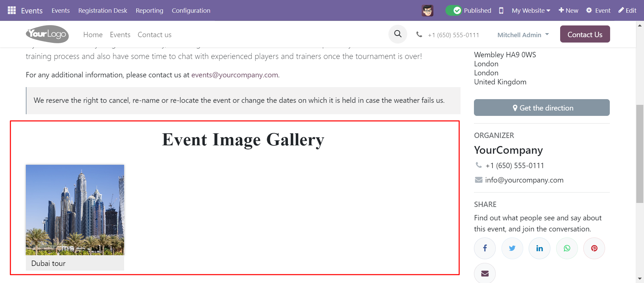Click the Dubai tour caption
The width and height of the screenshot is (644, 283).
coord(48,263)
